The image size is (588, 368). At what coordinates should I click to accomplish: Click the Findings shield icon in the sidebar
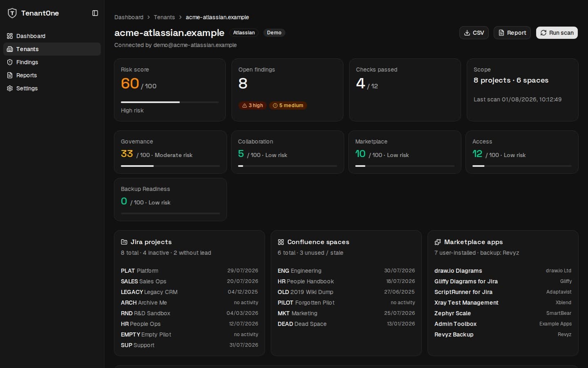click(10, 62)
